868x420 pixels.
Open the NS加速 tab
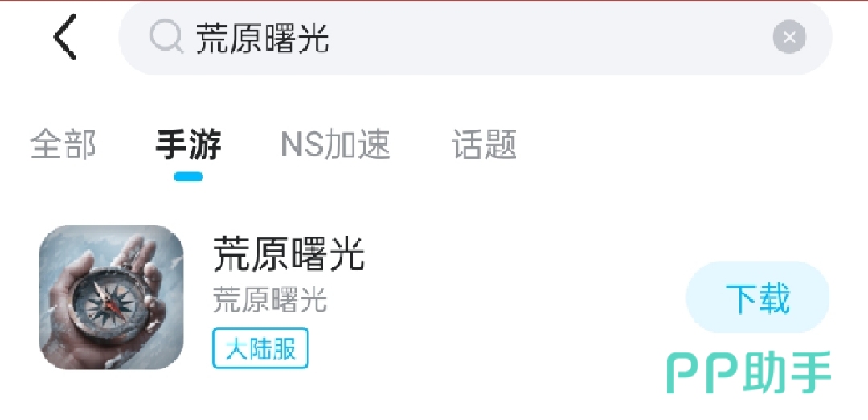coord(335,145)
